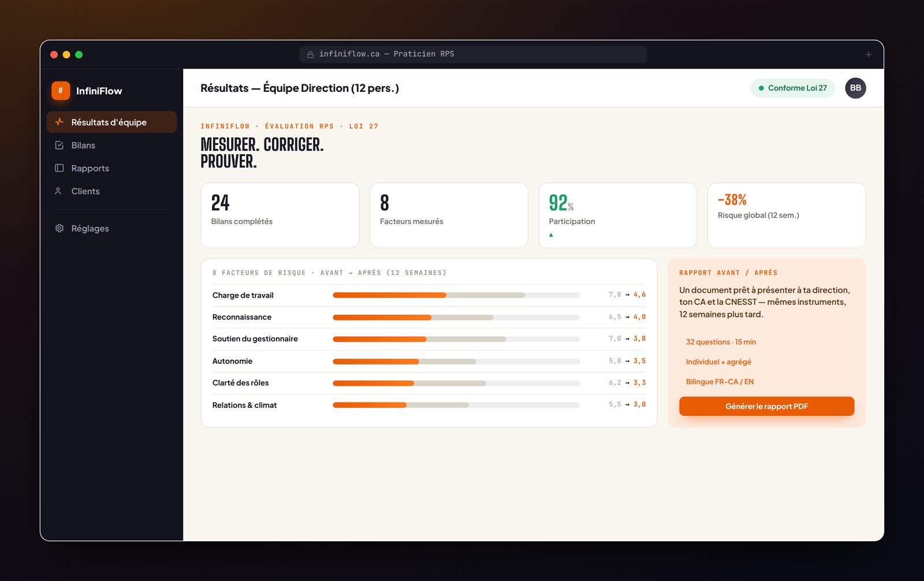Viewport: 924px width, 581px height.
Task: Click the Reconnaissance progress bar
Action: (456, 317)
